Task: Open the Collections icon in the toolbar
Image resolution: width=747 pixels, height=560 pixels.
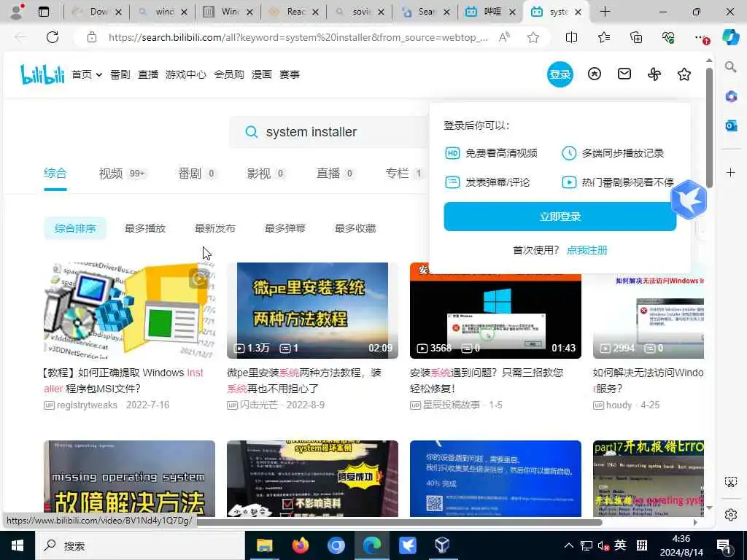Action: (636, 37)
